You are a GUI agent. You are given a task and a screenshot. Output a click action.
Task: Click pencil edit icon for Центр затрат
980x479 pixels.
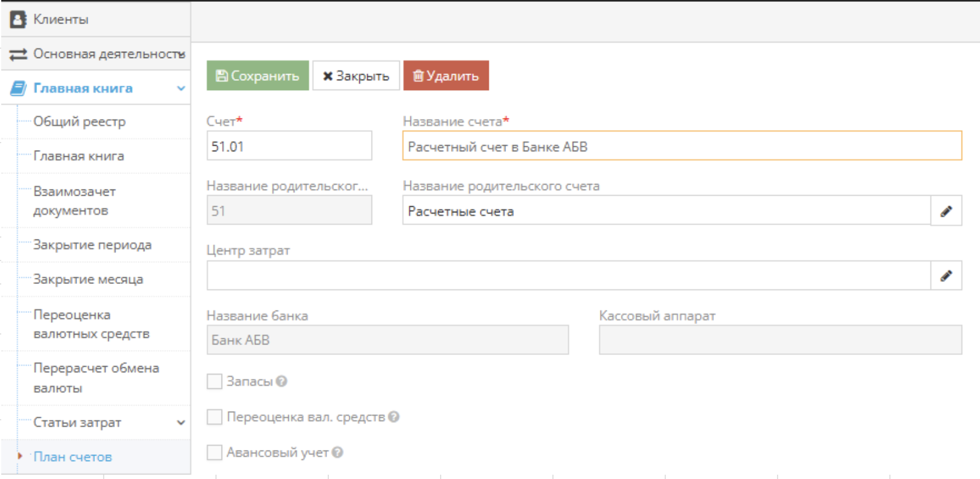click(x=945, y=275)
